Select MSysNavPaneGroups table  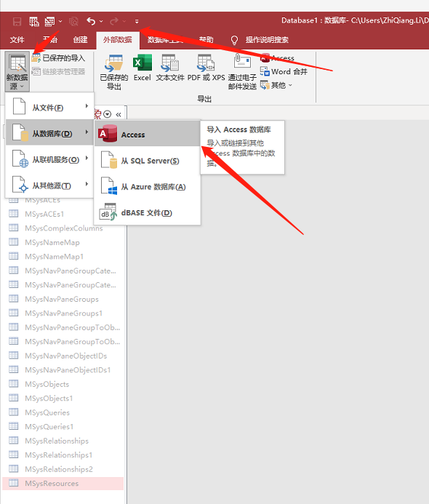[63, 299]
